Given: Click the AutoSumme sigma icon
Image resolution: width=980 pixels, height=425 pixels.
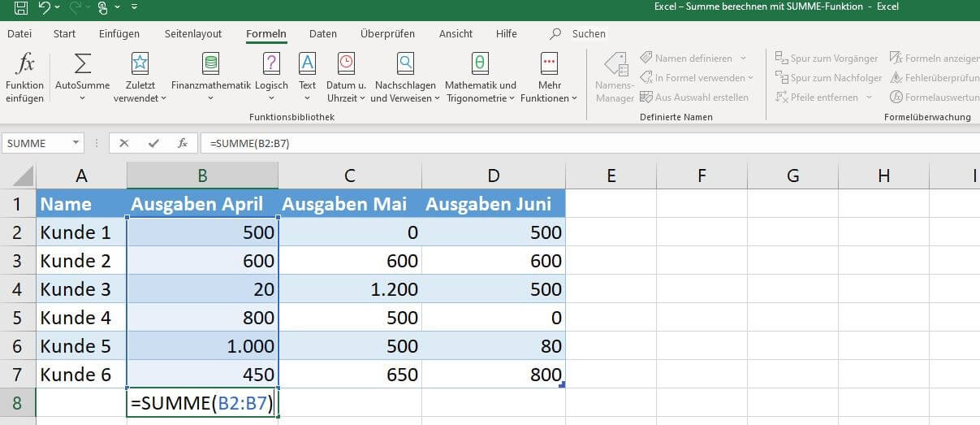Looking at the screenshot, I should point(82,64).
